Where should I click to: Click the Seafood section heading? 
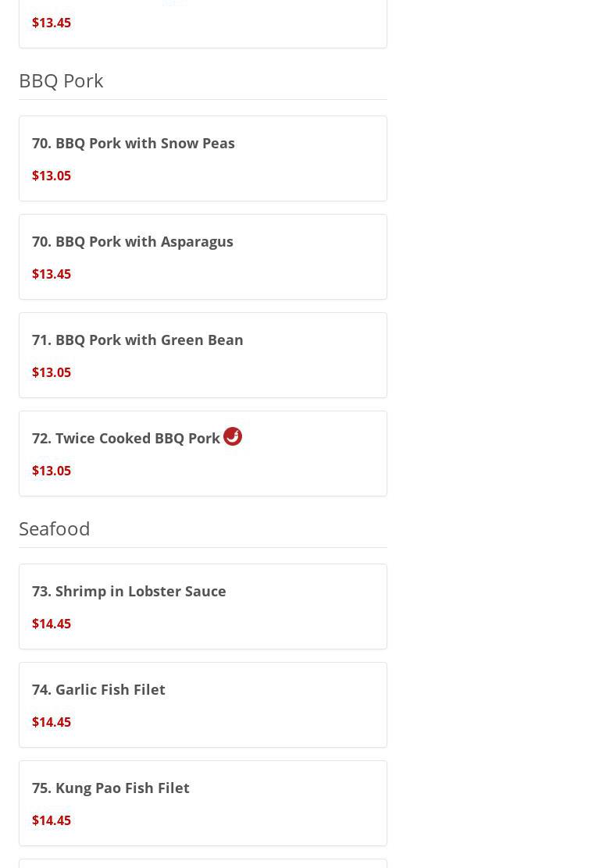(55, 528)
